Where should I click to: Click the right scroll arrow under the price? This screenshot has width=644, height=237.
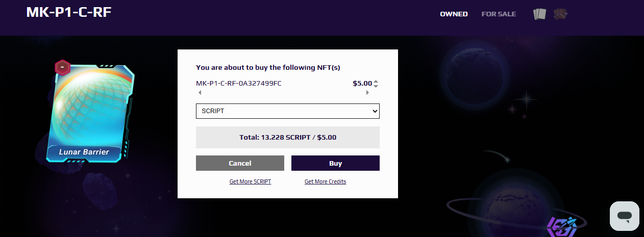pos(367,93)
